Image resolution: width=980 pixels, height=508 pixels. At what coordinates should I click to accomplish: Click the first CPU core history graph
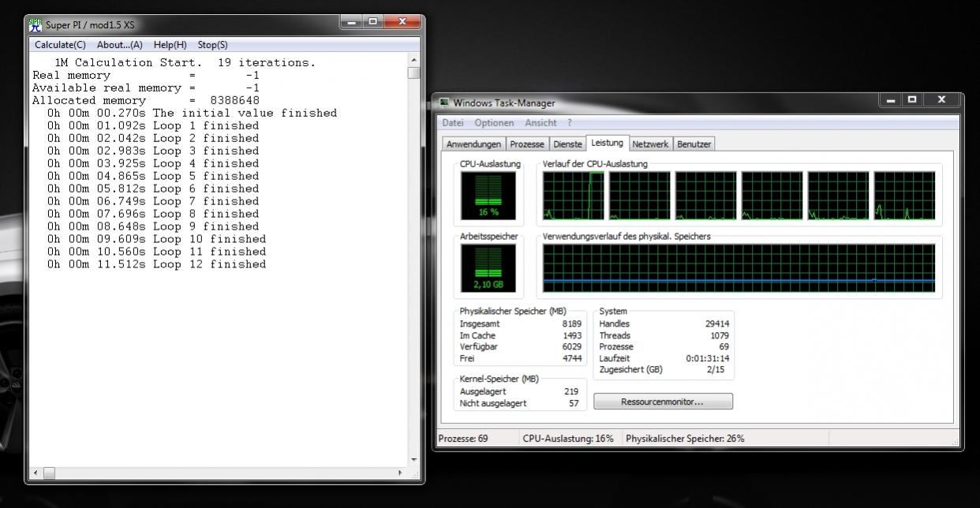[x=574, y=196]
